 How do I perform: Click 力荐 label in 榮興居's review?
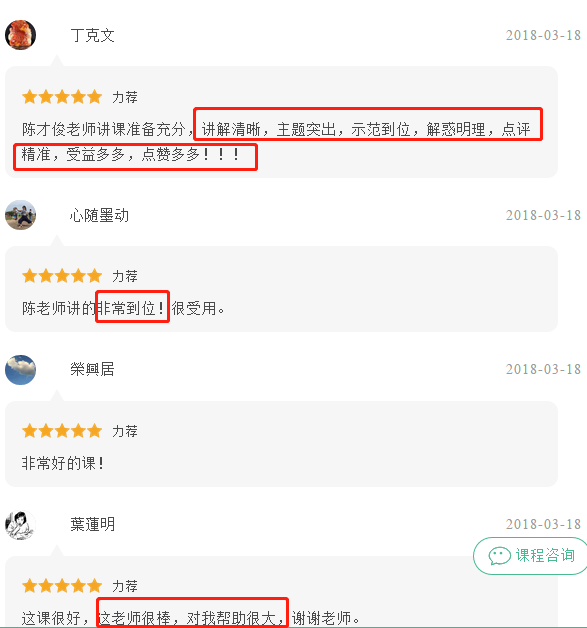click(x=125, y=431)
